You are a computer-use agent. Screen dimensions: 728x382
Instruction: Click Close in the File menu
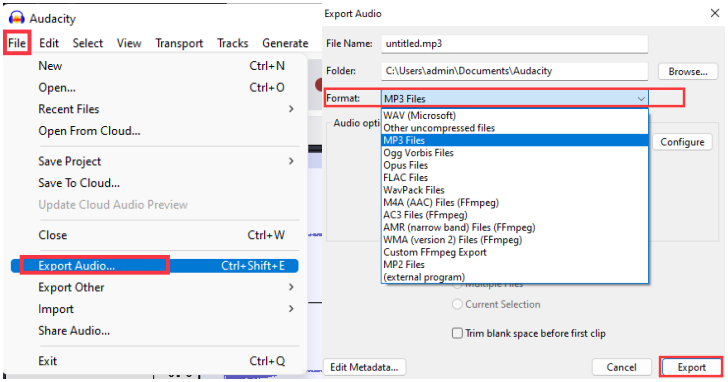pos(154,235)
